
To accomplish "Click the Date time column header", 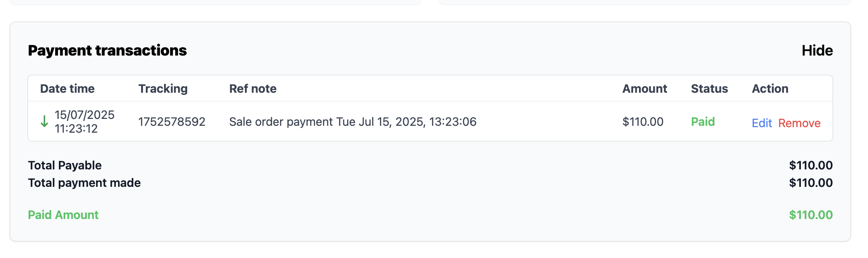I will coord(67,89).
